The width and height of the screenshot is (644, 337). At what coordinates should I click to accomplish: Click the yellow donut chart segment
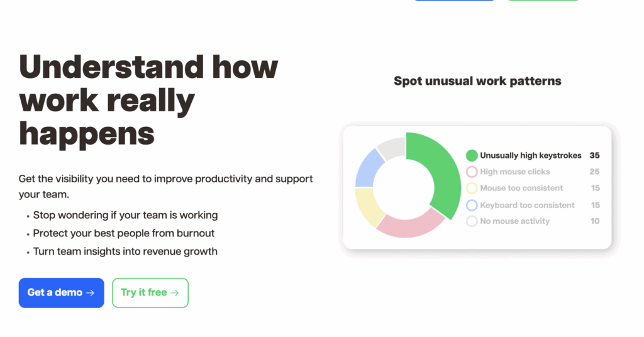click(367, 205)
